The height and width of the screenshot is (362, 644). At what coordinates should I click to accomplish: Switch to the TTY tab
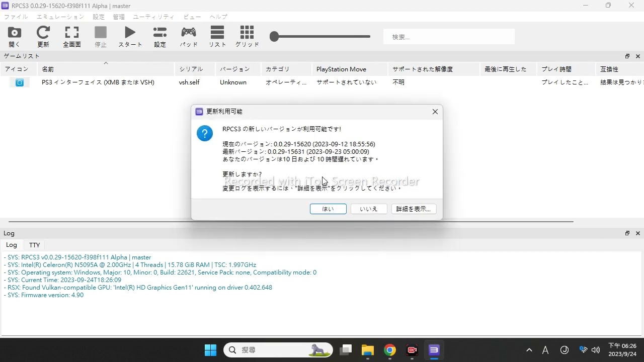click(34, 245)
